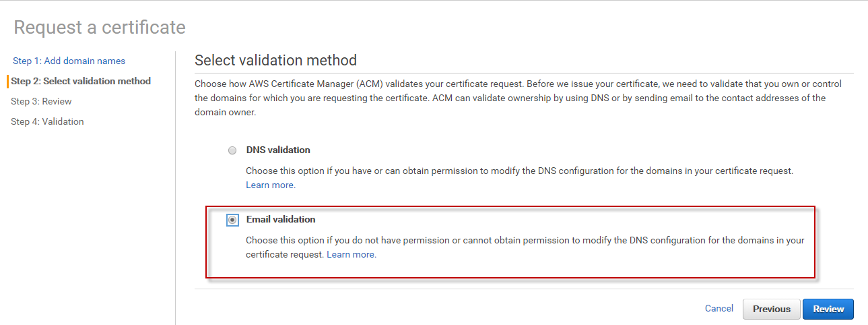Click the Email validation description text
This screenshot has width=868, height=325.
(525, 240)
